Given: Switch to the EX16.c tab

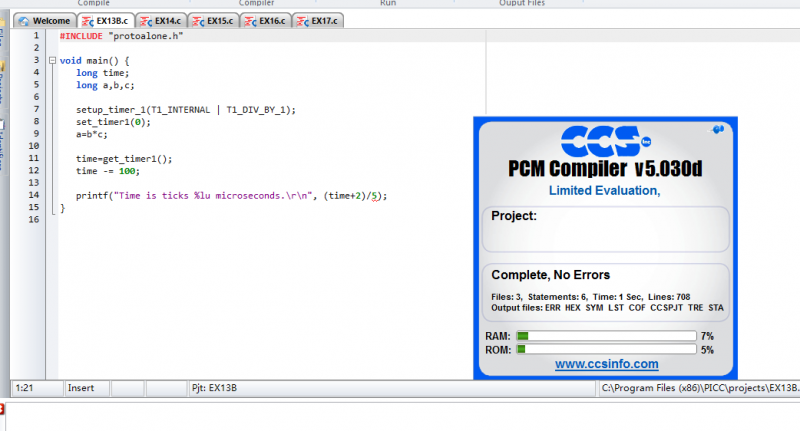Looking at the screenshot, I should click(x=265, y=21).
